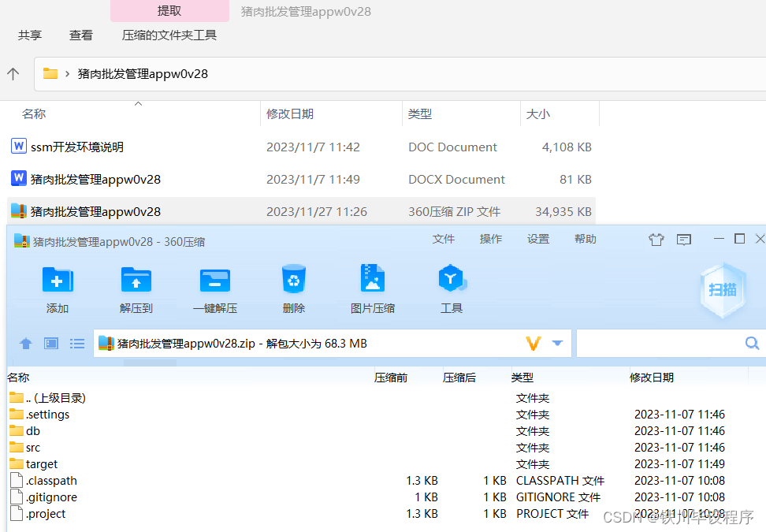Click the Explorer address bar path text
This screenshot has width=766, height=532.
[143, 74]
